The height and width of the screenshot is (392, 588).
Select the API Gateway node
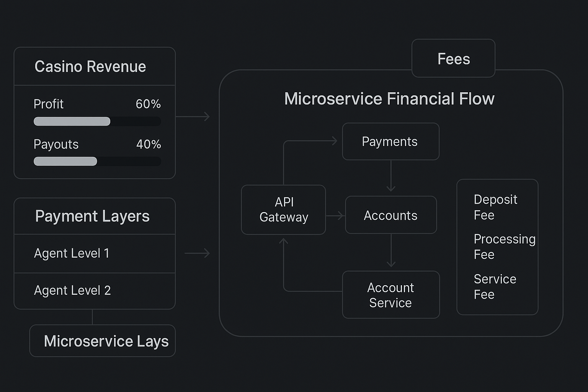tap(284, 210)
